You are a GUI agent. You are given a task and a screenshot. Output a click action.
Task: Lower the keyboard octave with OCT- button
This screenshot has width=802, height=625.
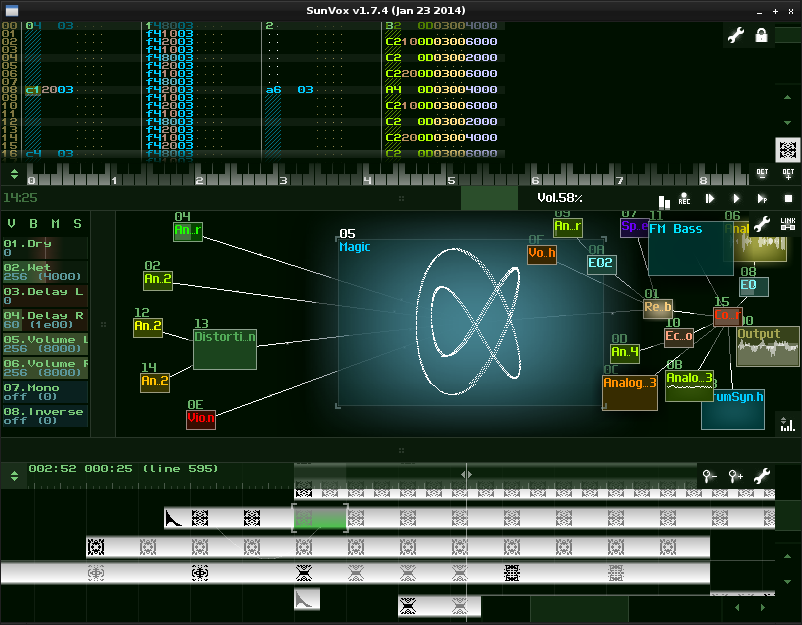point(762,173)
